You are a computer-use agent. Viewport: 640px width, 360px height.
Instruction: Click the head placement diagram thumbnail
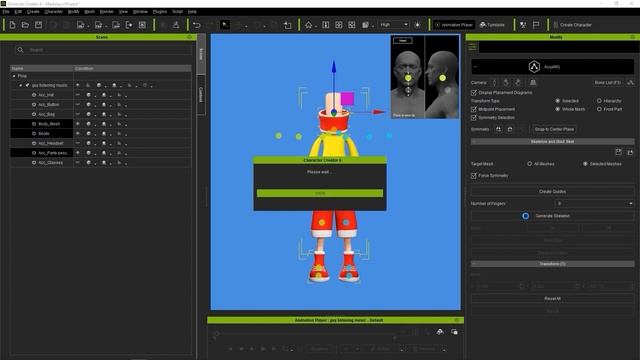coord(425,77)
